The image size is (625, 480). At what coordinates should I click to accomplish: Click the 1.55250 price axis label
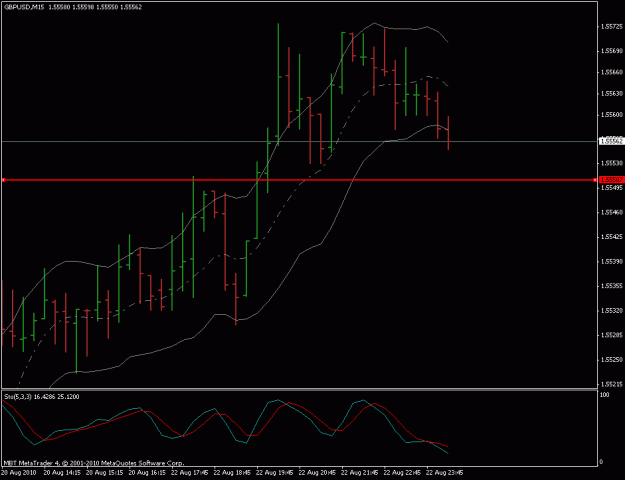(611, 360)
